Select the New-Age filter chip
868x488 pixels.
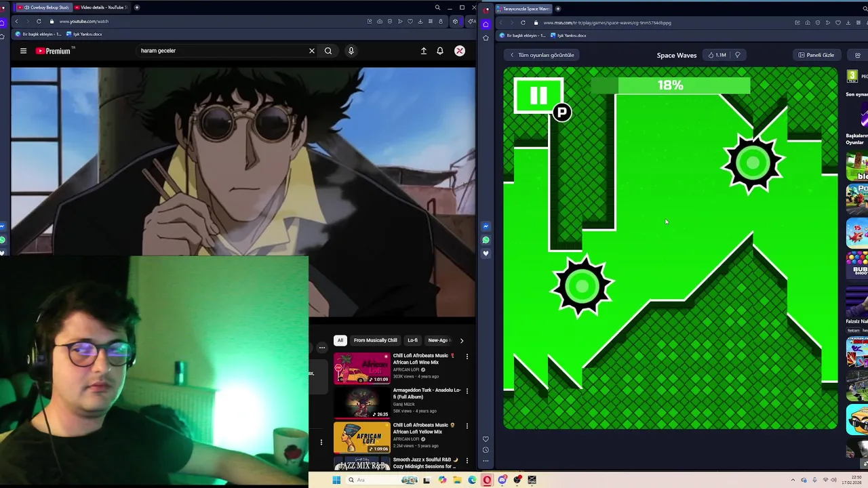[438, 340]
